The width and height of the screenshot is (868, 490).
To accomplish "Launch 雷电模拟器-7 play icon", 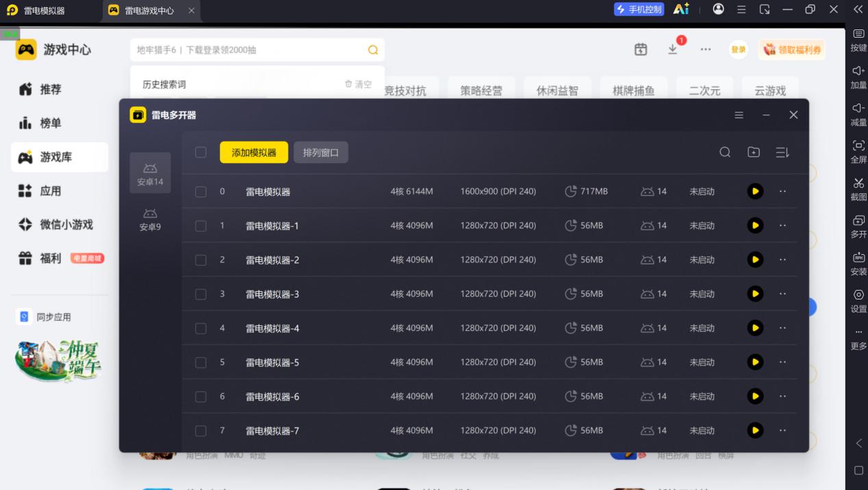I will pyautogui.click(x=755, y=430).
